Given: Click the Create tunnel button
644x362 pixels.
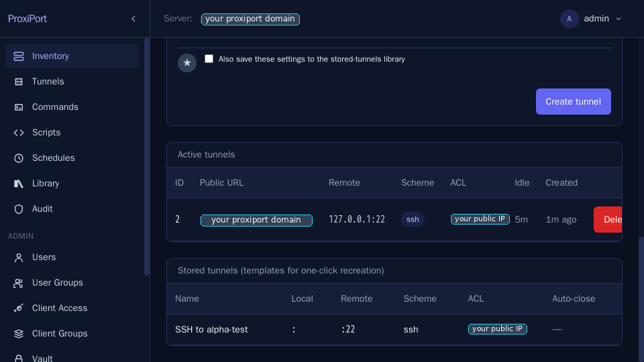Looking at the screenshot, I should (574, 101).
